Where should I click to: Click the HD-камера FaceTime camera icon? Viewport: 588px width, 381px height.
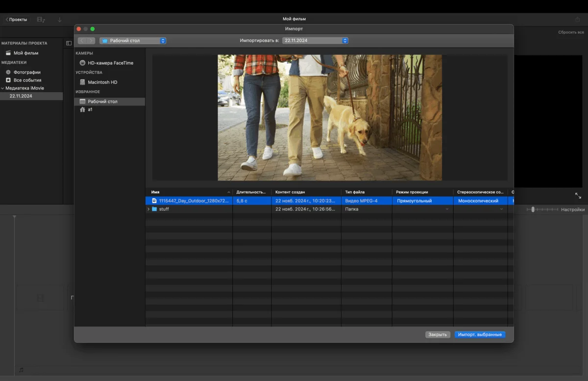(x=82, y=63)
